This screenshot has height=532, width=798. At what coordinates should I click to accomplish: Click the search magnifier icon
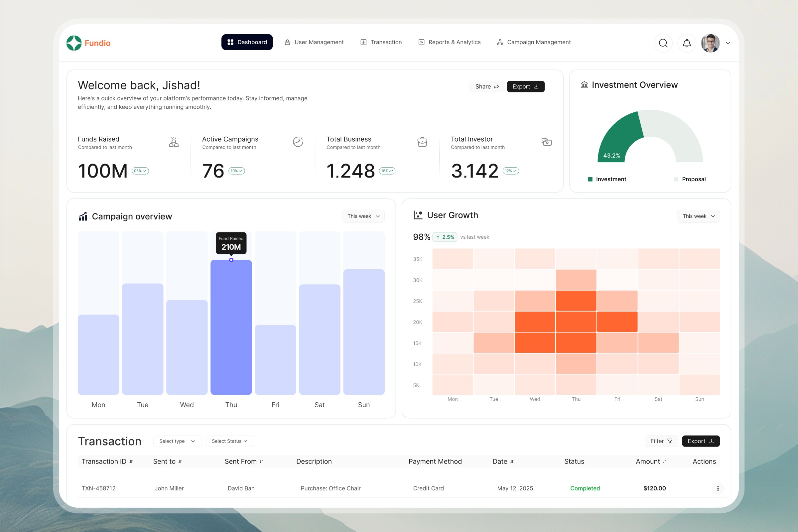663,43
